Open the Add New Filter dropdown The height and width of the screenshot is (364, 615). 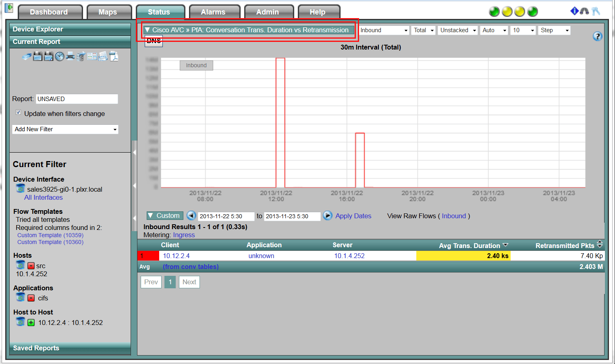coord(65,129)
